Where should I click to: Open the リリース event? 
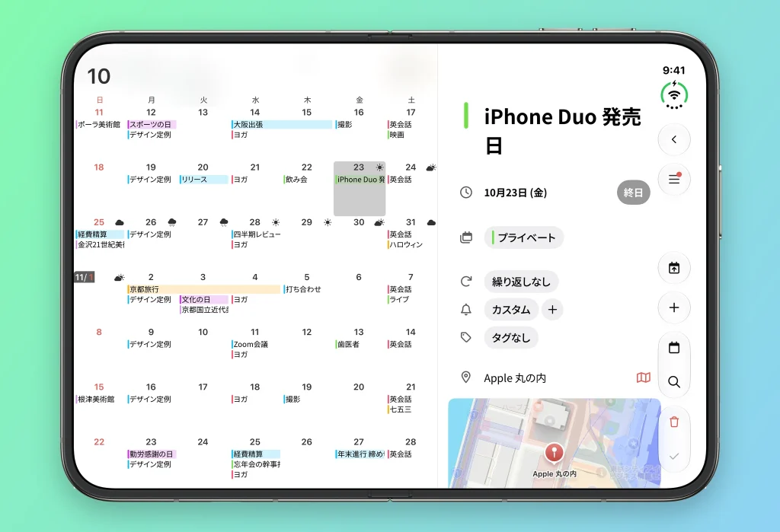(204, 180)
